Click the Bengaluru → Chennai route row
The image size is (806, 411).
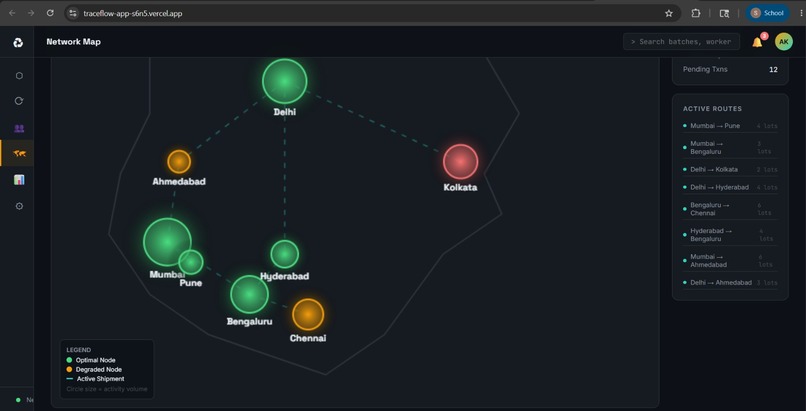pos(730,209)
